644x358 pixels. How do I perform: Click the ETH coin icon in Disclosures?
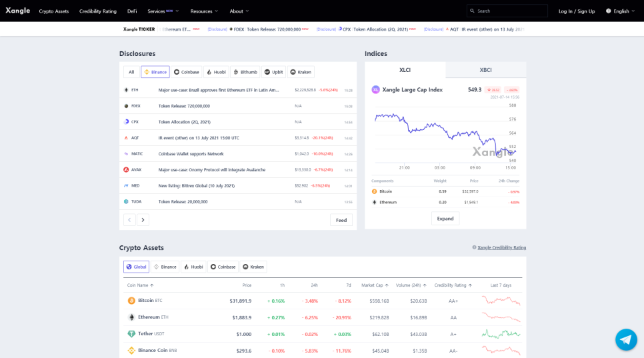(126, 90)
